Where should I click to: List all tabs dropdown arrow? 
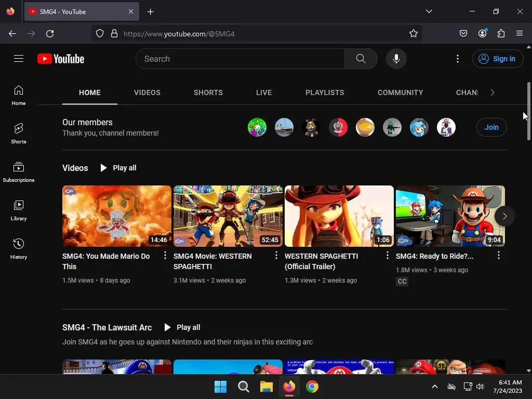429,11
